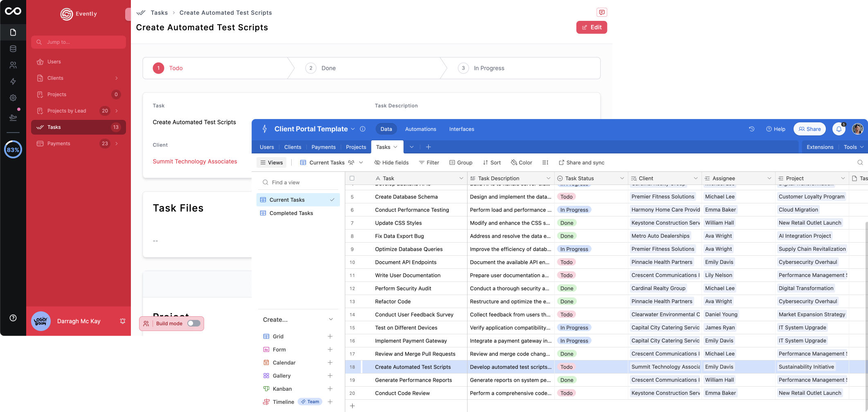Check the select-all rows checkbox
The image size is (868, 412).
[352, 178]
